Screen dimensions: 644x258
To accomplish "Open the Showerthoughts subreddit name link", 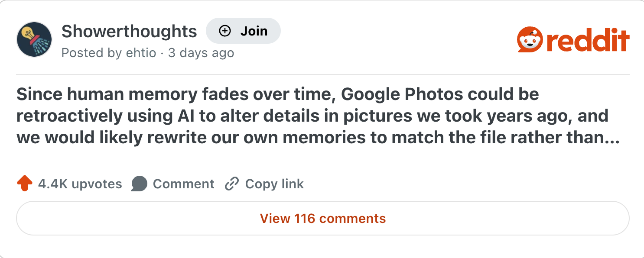I will (129, 31).
